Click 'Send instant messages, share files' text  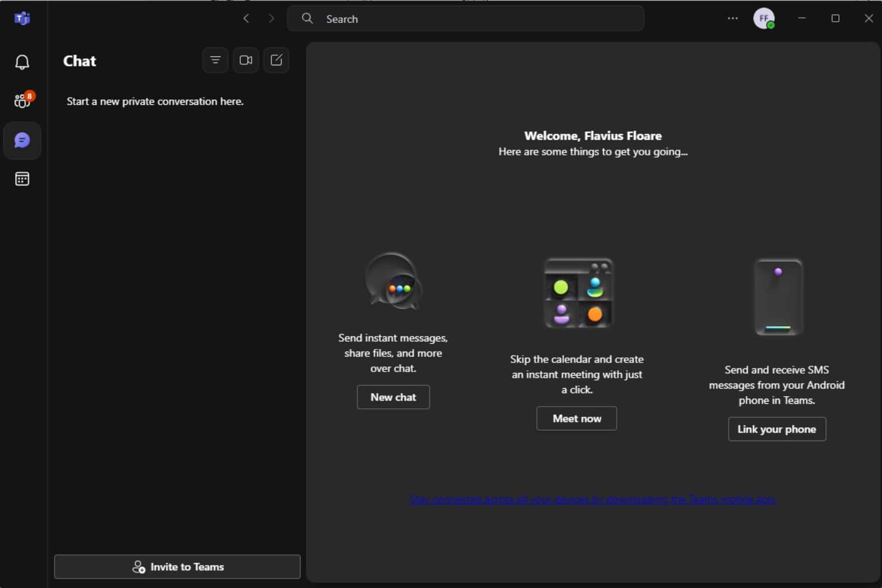pos(393,353)
